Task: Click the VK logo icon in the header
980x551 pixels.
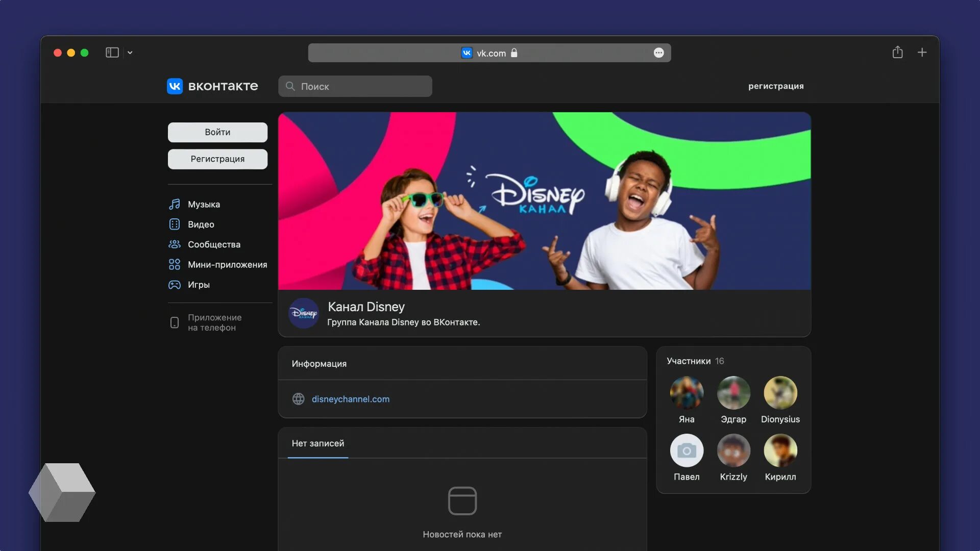Action: click(175, 86)
